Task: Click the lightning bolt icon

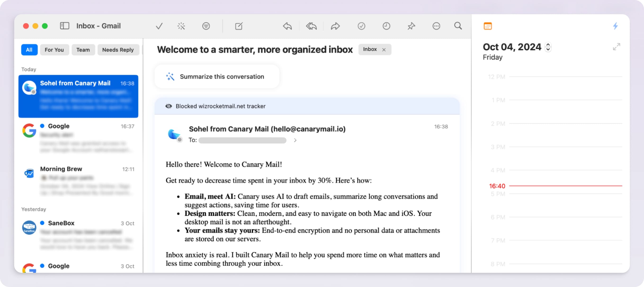Action: (x=616, y=26)
